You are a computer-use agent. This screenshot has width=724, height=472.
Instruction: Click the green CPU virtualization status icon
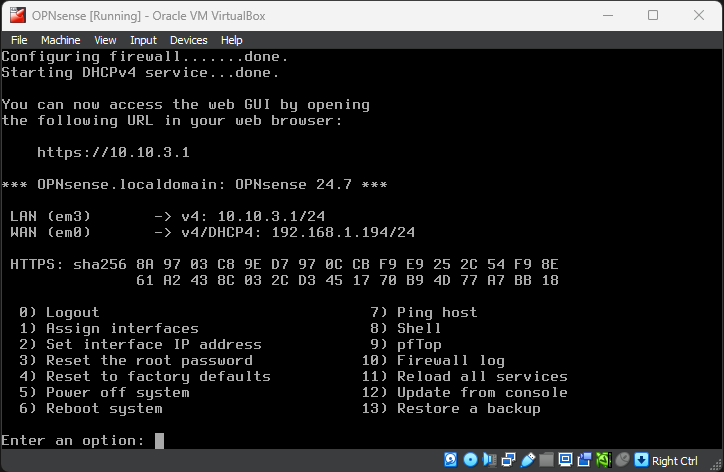(x=603, y=460)
